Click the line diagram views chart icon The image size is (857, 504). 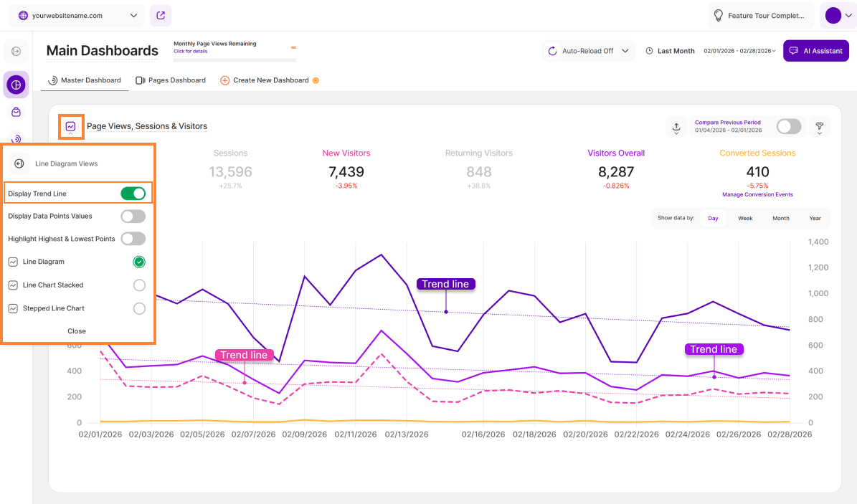pyautogui.click(x=71, y=127)
